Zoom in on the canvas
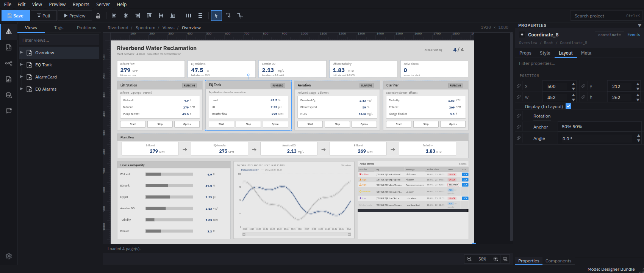Screen dimensions: 644x273 496,259
